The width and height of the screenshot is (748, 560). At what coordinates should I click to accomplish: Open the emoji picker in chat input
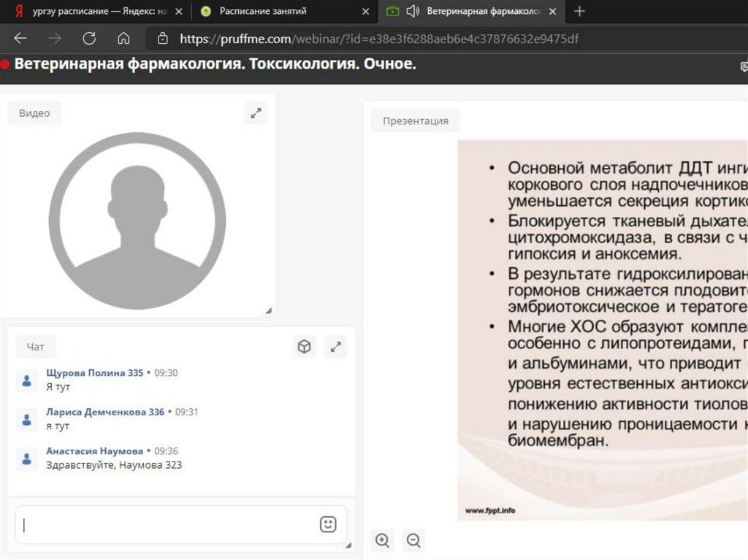click(328, 524)
